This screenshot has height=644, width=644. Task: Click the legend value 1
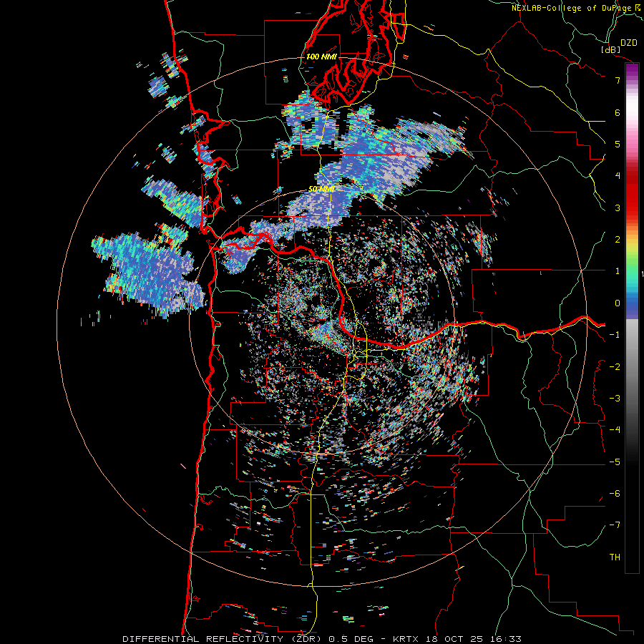(617, 271)
